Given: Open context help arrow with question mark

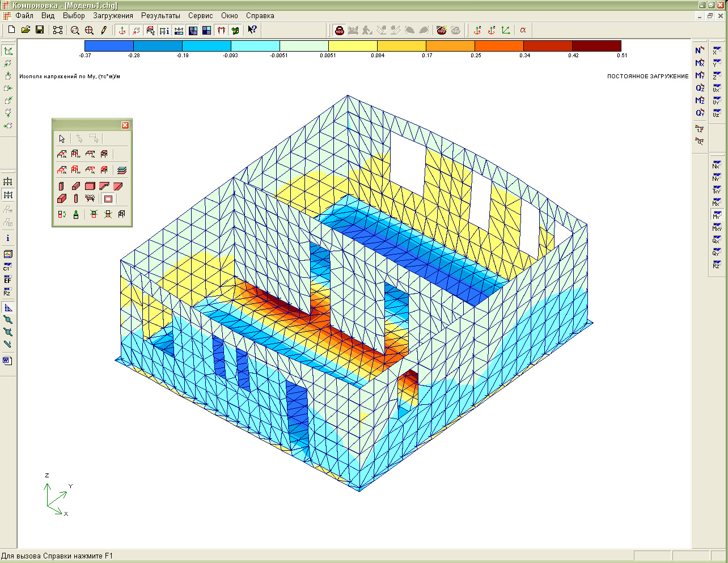Looking at the screenshot, I should click(252, 30).
